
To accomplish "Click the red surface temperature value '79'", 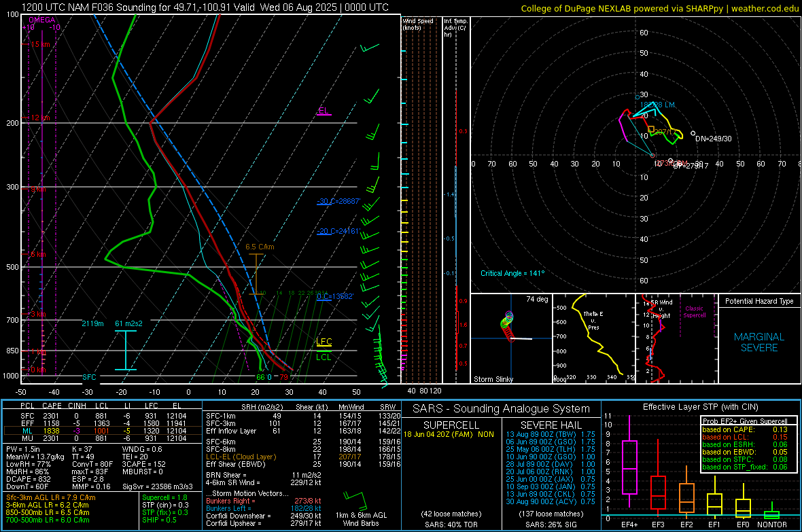I will 283,377.
